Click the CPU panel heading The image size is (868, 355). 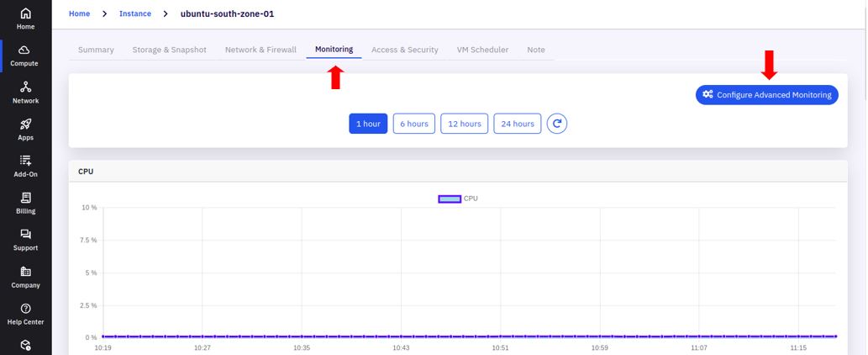click(x=86, y=172)
